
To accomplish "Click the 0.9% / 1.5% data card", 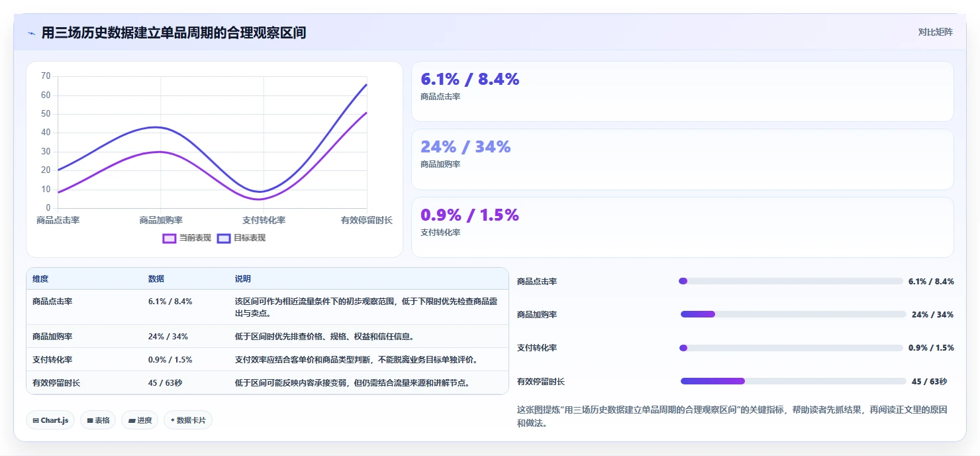I will pos(683,227).
